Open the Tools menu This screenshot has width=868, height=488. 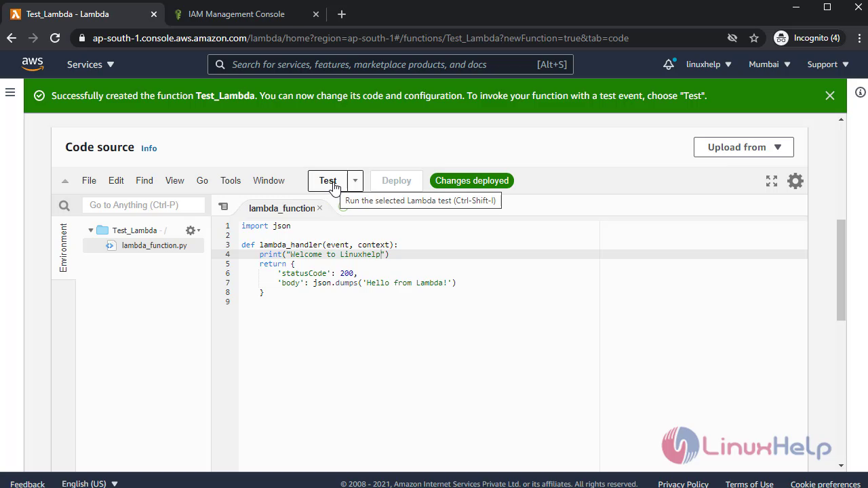[x=231, y=181]
